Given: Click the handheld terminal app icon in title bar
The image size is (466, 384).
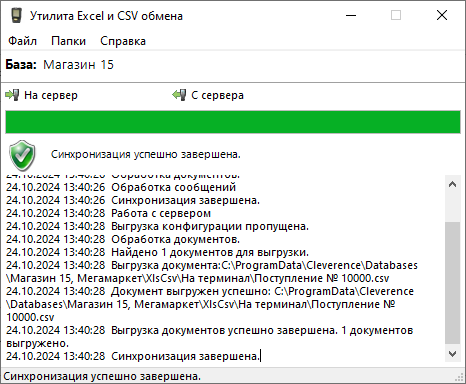Looking at the screenshot, I should click(x=16, y=15).
